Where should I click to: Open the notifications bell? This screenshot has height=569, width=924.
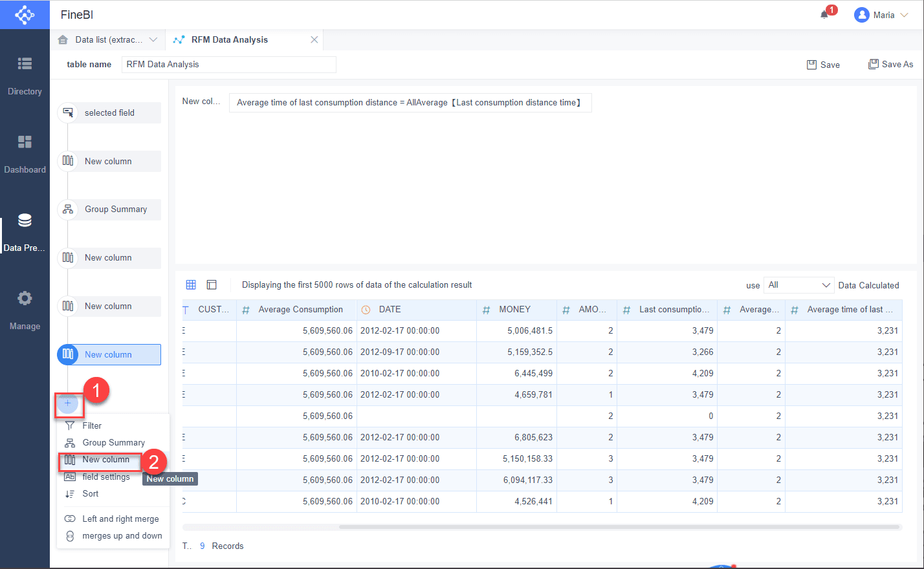824,14
